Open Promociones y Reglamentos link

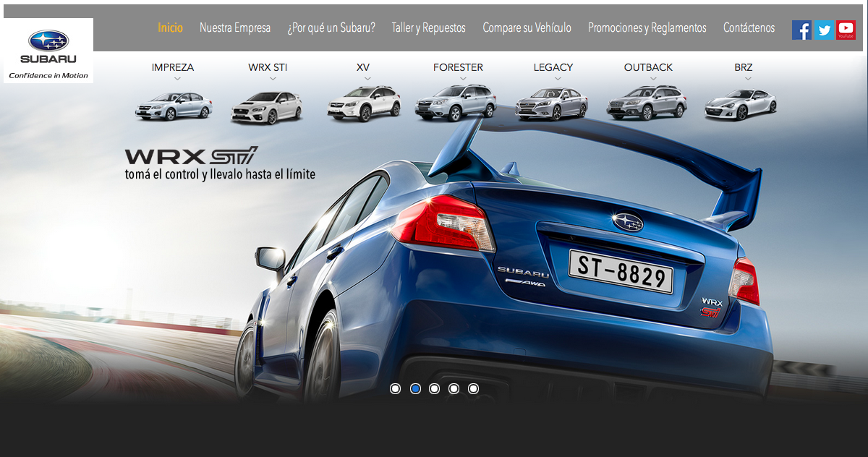pyautogui.click(x=647, y=28)
